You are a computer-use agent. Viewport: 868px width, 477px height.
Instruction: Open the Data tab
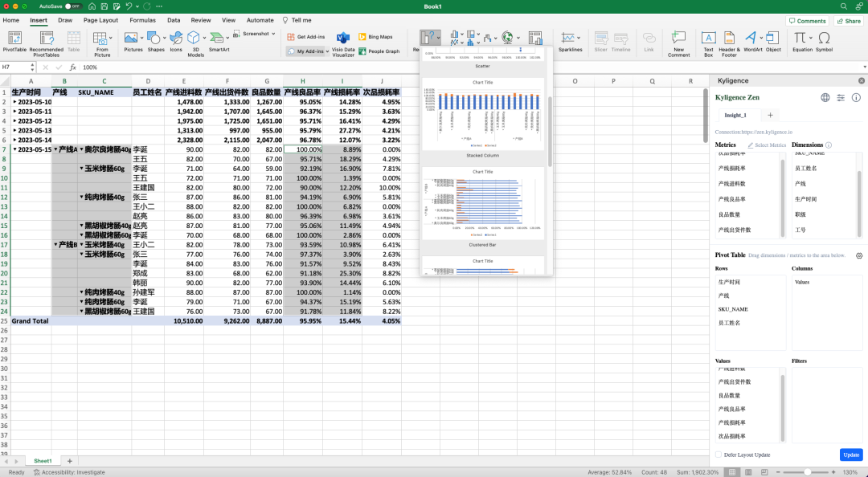tap(174, 20)
